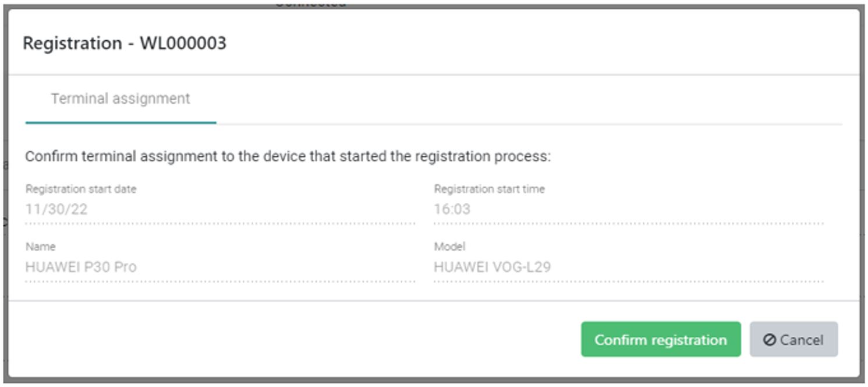Screen dimensions: 868x387
Task: Click the WL000003 terminal ID in the header
Action: [x=183, y=43]
